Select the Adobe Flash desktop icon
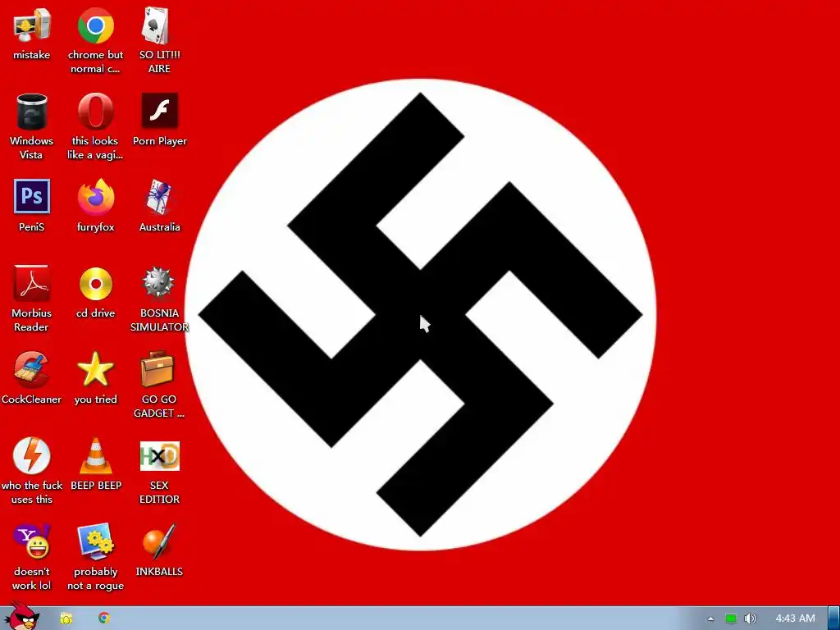The image size is (840, 630). pos(160,111)
